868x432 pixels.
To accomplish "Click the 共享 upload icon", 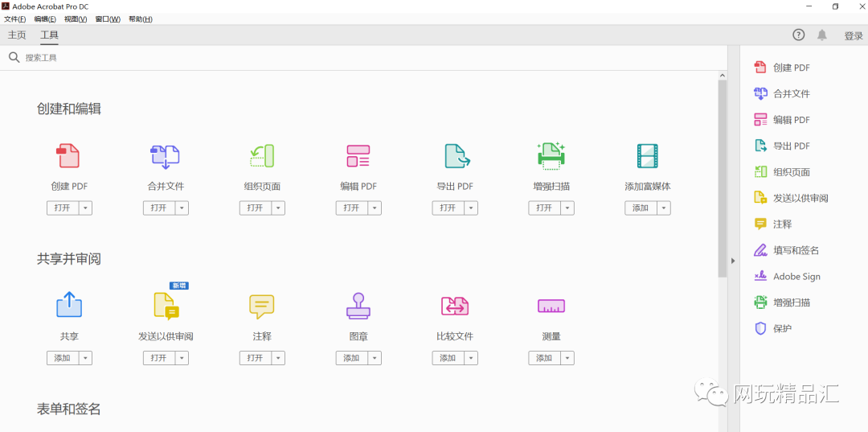I will (68, 305).
